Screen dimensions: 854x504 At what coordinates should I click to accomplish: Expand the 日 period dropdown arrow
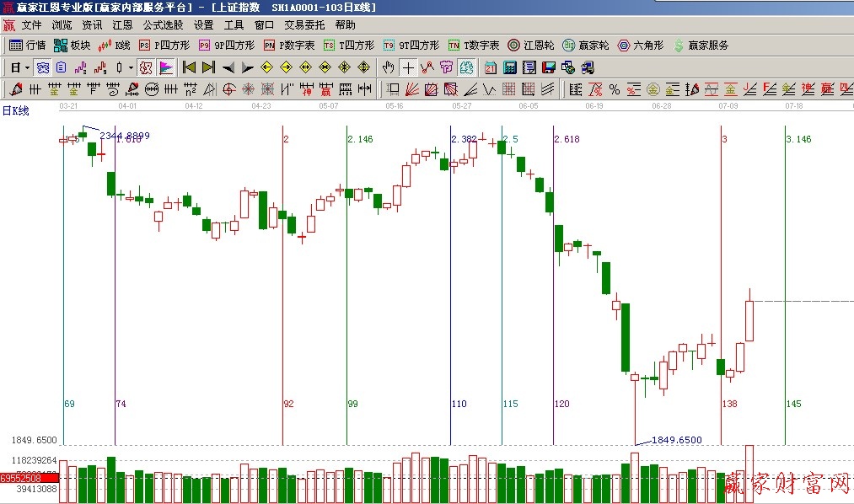tap(27, 67)
